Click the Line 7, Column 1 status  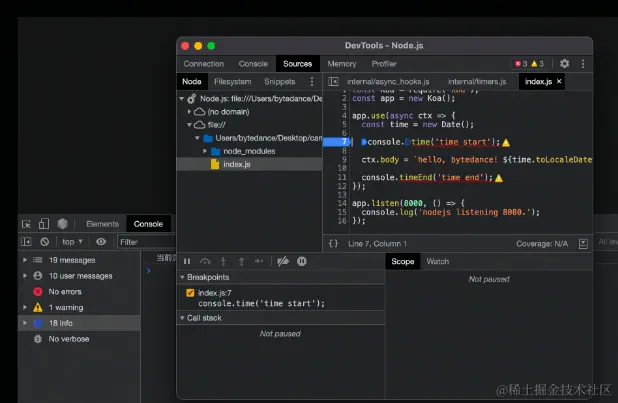[377, 244]
